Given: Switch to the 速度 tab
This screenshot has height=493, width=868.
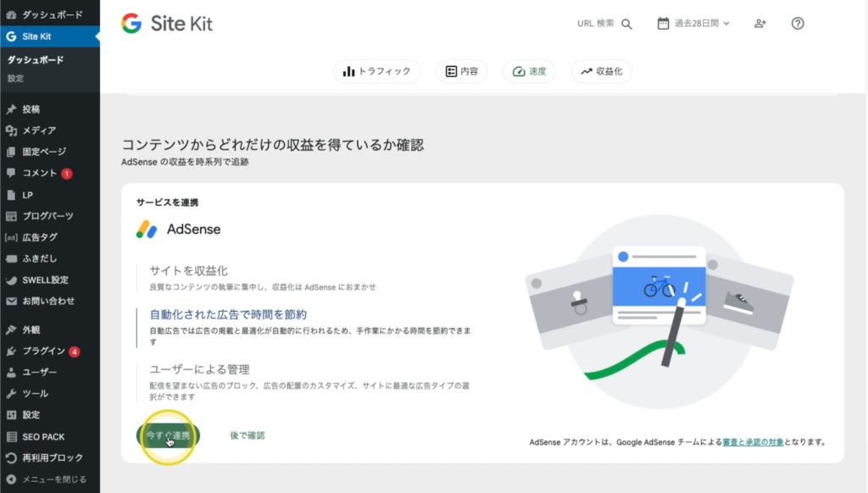Looking at the screenshot, I should point(529,71).
